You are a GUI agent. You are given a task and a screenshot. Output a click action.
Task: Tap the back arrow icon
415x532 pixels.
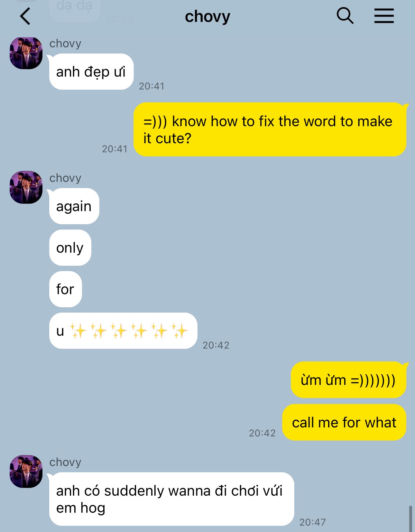point(25,16)
